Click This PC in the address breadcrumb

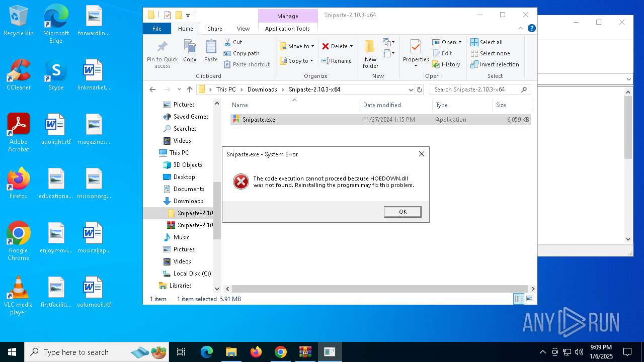(x=226, y=89)
